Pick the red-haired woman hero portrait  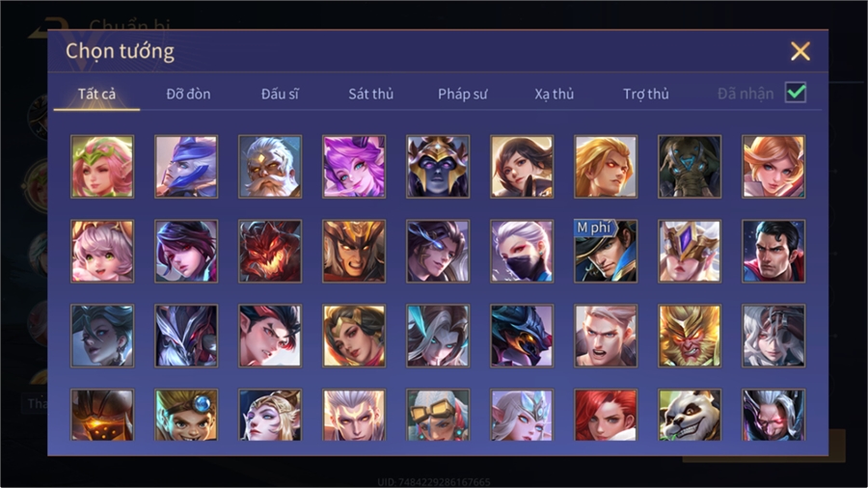point(606,415)
